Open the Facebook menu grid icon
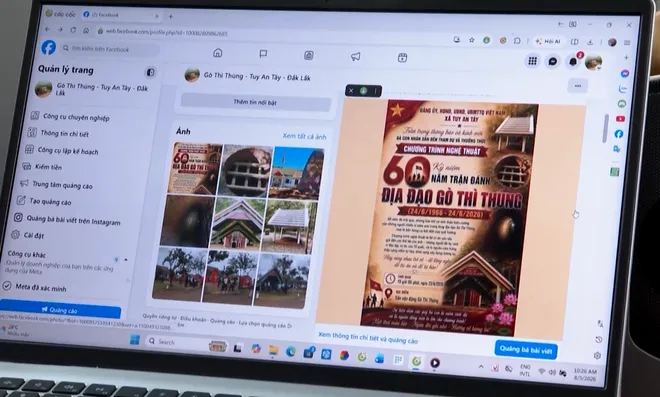 click(532, 61)
